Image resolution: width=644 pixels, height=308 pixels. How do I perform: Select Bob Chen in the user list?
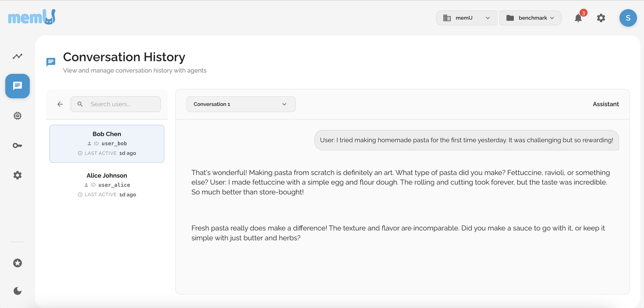(x=107, y=144)
